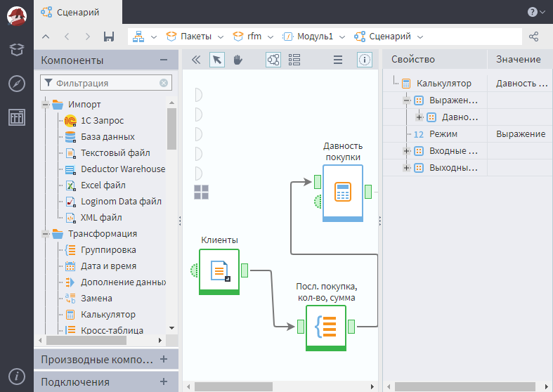Viewport: 553px width, 392px height.
Task: Navigate forward with the right arrow
Action: click(88, 37)
